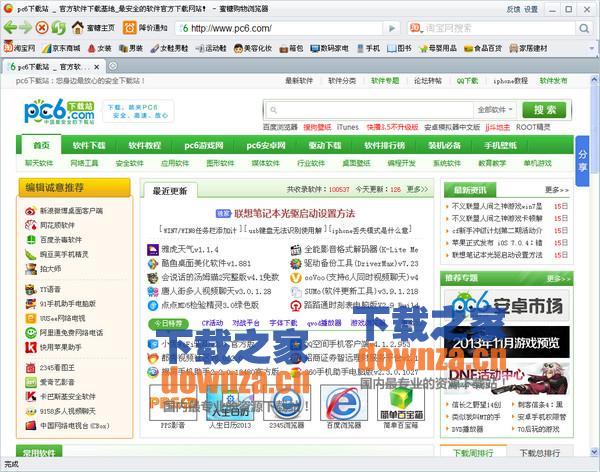
Task: Open the 安全软件 category link
Action: coord(130,163)
